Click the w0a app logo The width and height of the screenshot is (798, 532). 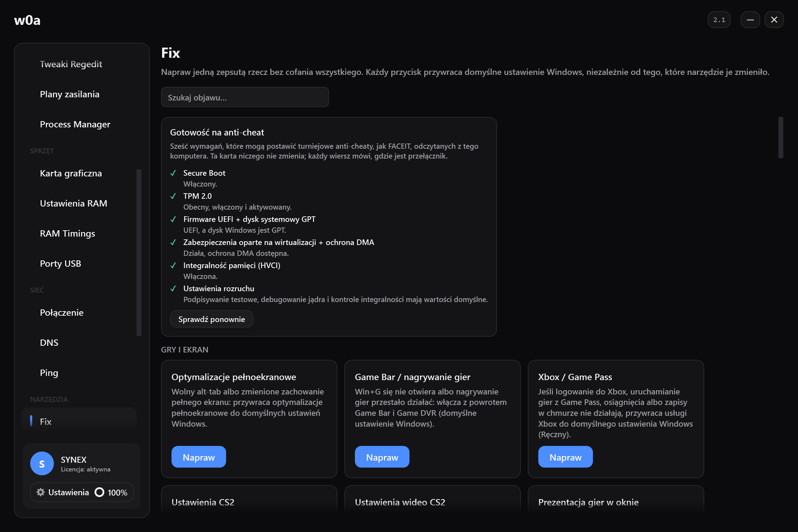coord(27,20)
